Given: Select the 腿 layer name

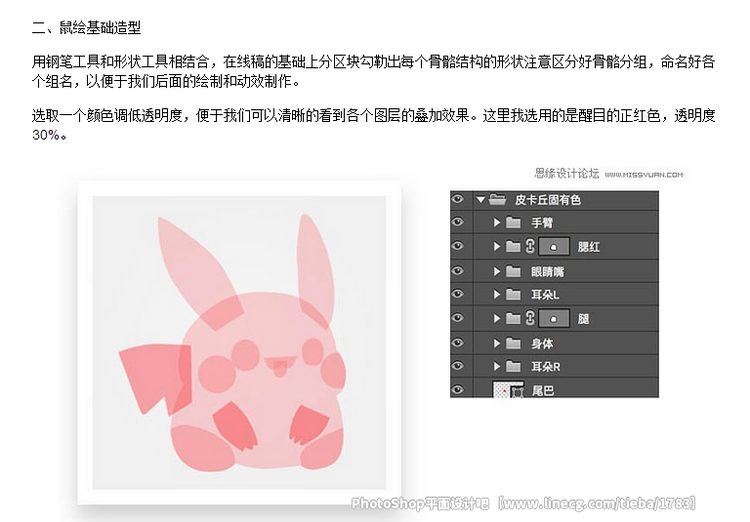Looking at the screenshot, I should coord(583,319).
